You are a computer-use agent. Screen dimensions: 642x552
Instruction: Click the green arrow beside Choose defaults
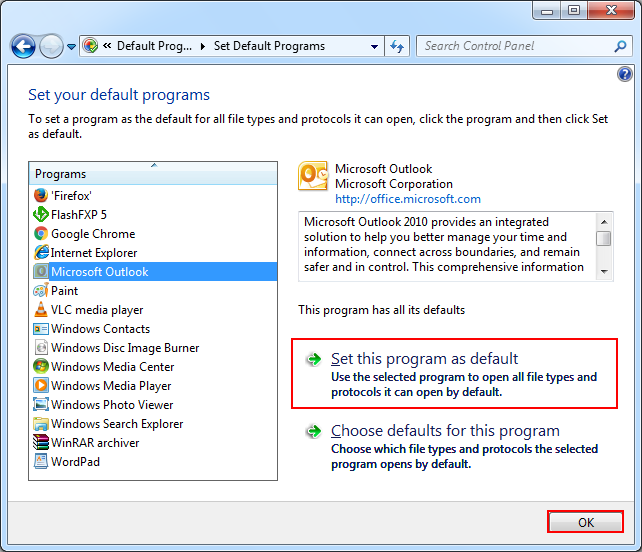coord(314,431)
